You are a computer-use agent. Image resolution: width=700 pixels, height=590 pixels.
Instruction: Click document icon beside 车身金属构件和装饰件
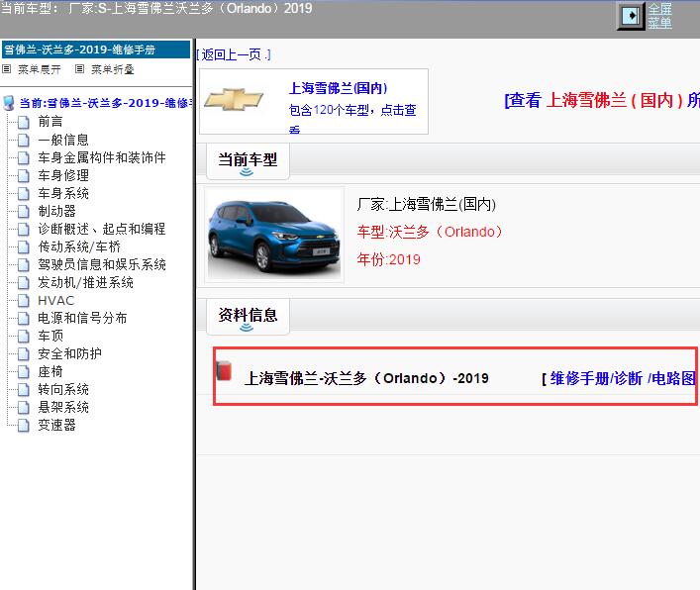tap(24, 157)
